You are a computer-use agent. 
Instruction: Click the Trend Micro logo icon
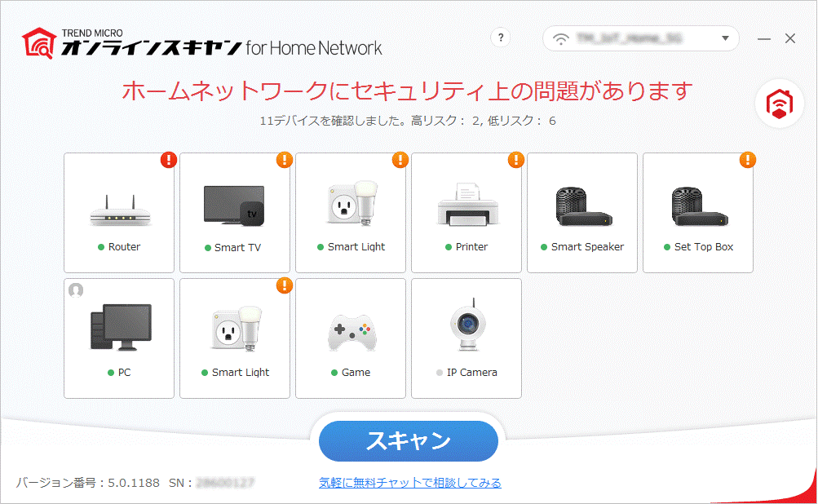38,43
